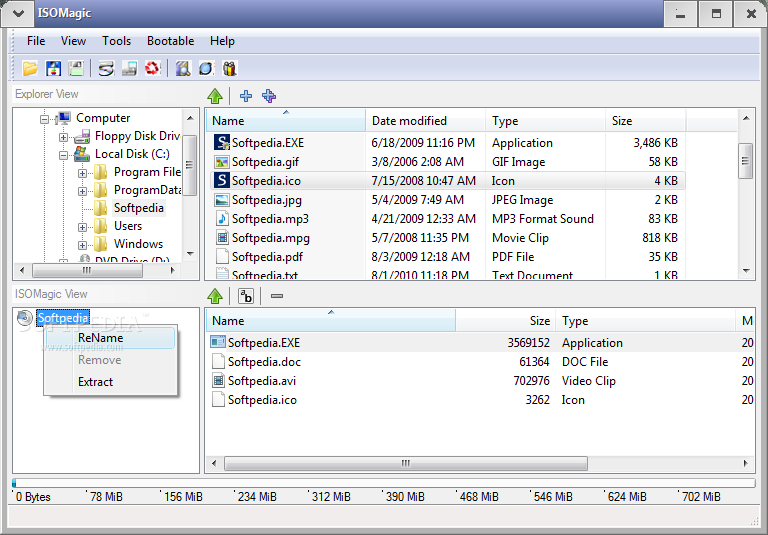This screenshot has width=768, height=535.
Task: Open the Help menu
Action: point(222,41)
